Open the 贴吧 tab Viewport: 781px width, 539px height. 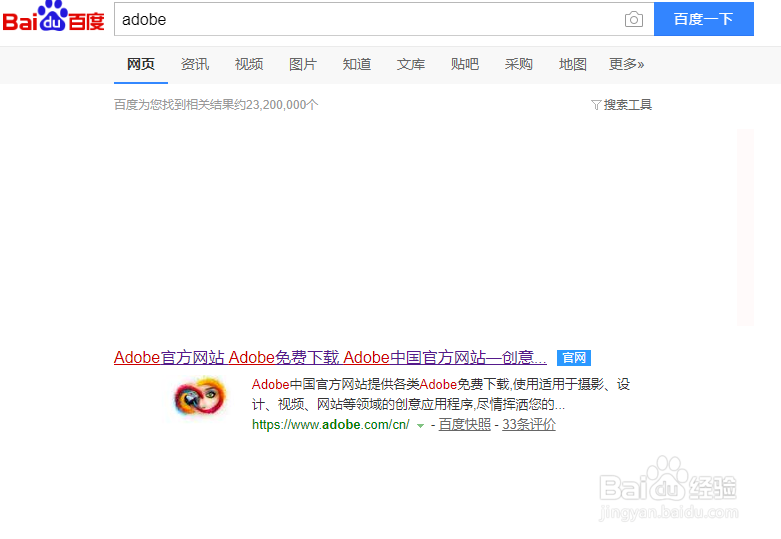pos(465,64)
